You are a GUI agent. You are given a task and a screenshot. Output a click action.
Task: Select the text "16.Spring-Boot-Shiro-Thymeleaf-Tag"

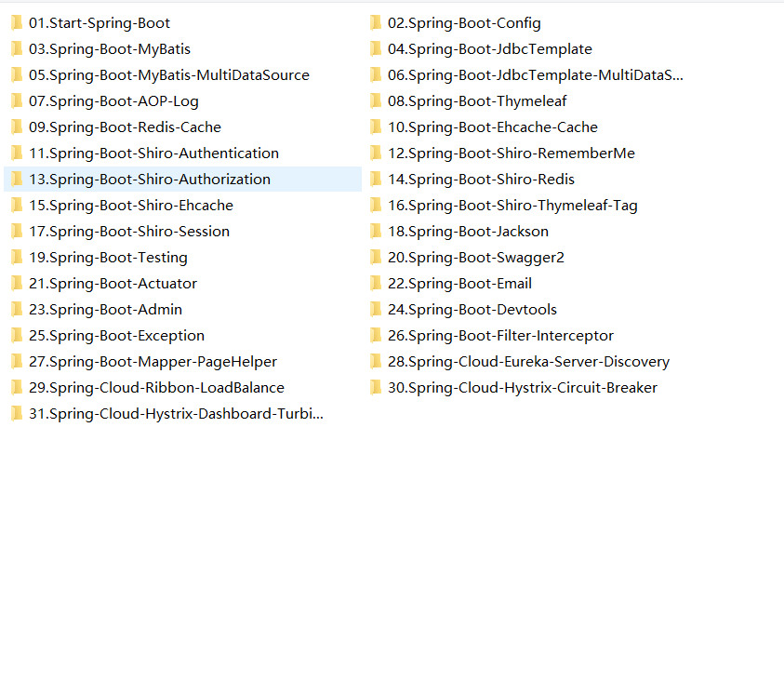point(512,206)
